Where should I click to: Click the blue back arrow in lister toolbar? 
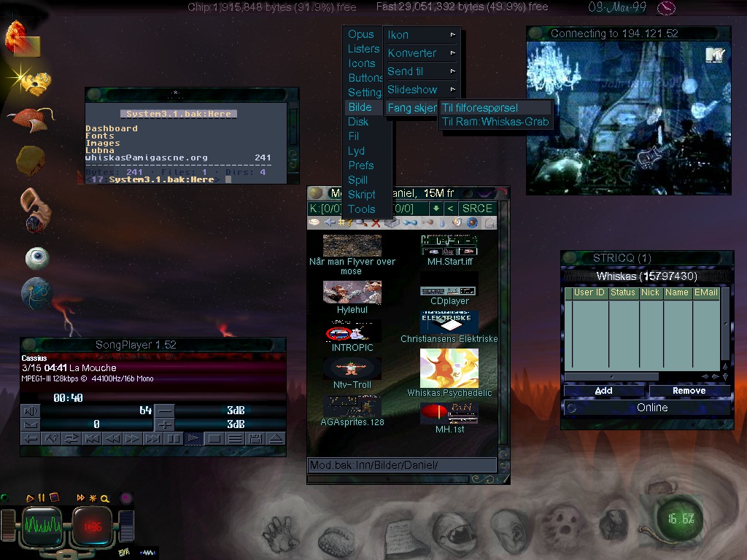pos(329,222)
